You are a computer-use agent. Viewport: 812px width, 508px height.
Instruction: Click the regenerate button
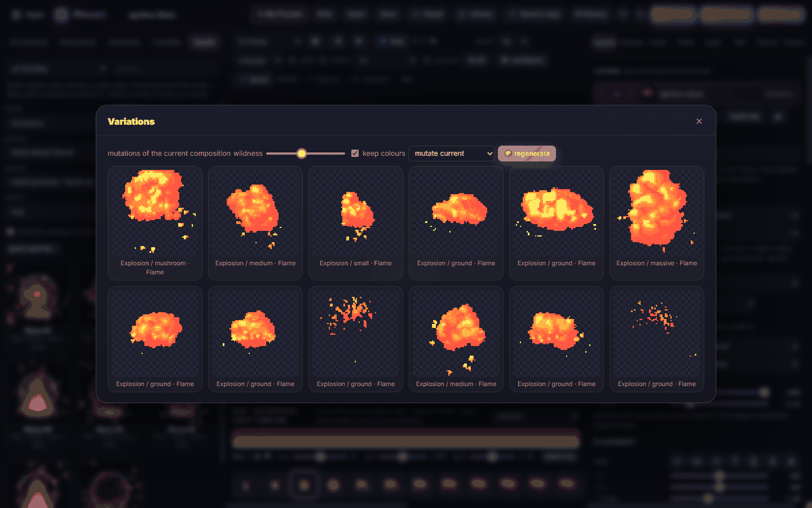tap(527, 154)
